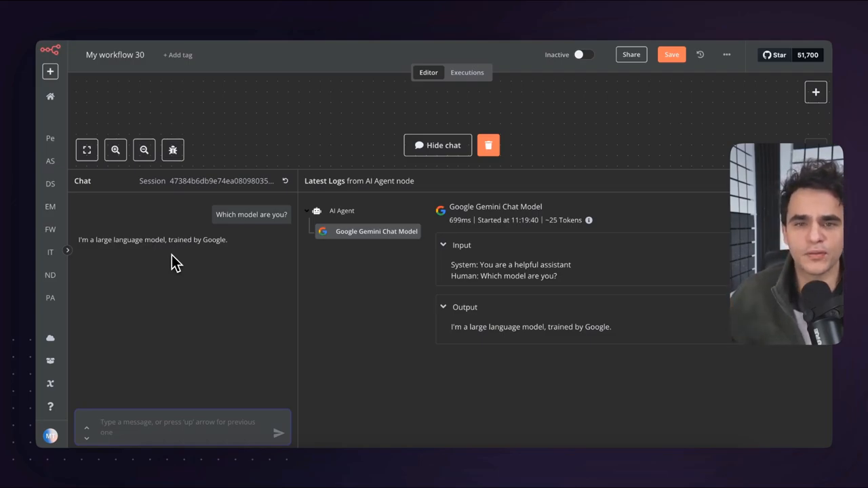Click the 51,700 star count
Viewport: 868px width, 488px height.
click(808, 55)
